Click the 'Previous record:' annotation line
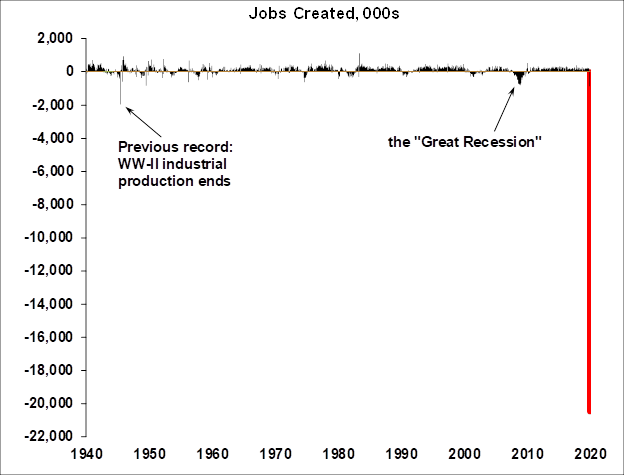 click(175, 147)
